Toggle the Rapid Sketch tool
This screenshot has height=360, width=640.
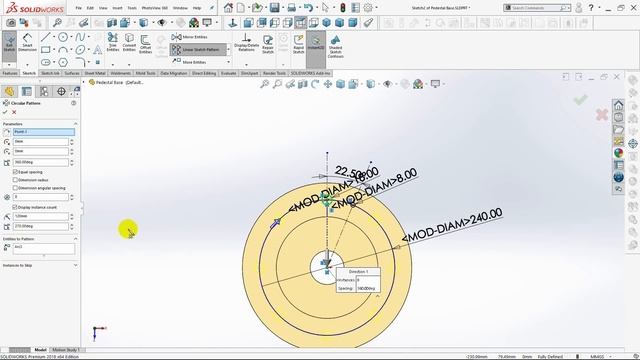pos(298,44)
